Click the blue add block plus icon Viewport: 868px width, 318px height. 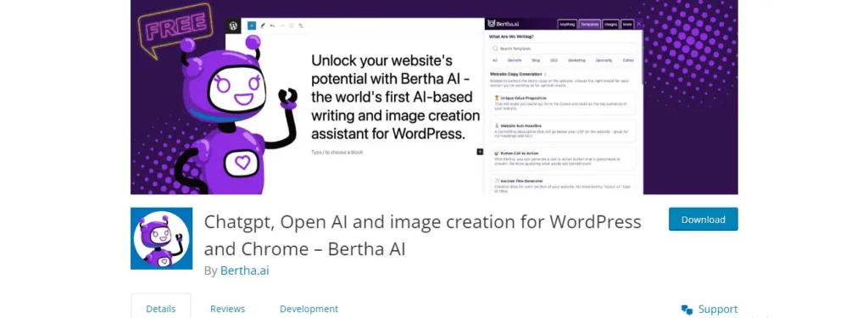tap(252, 25)
